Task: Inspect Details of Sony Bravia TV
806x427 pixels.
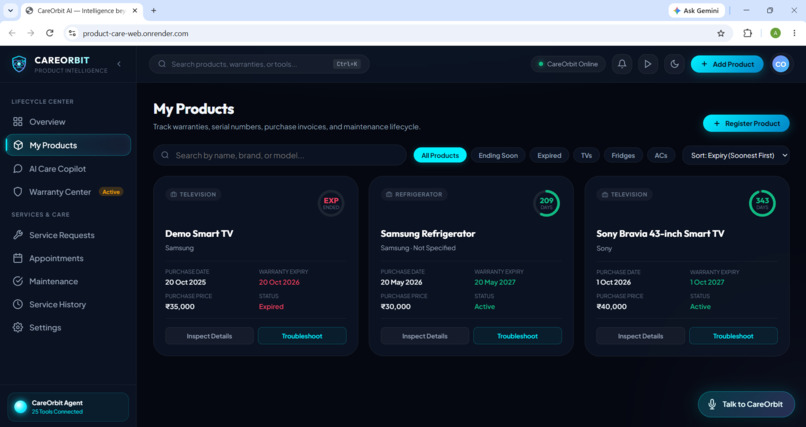Action: tap(640, 336)
